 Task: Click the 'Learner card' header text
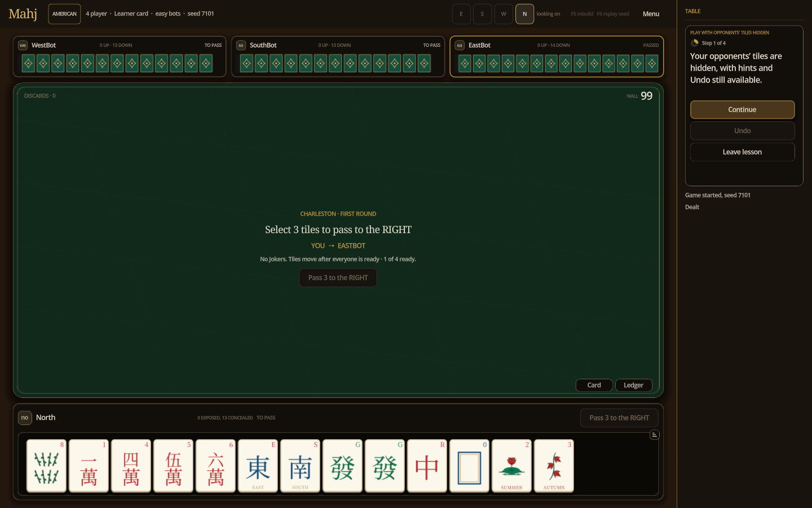click(x=131, y=14)
